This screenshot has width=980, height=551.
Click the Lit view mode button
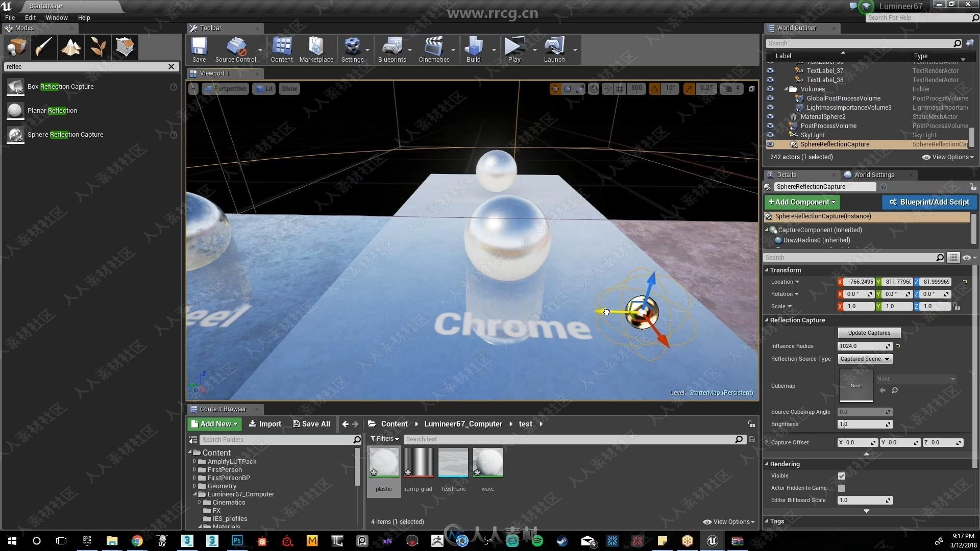point(264,89)
